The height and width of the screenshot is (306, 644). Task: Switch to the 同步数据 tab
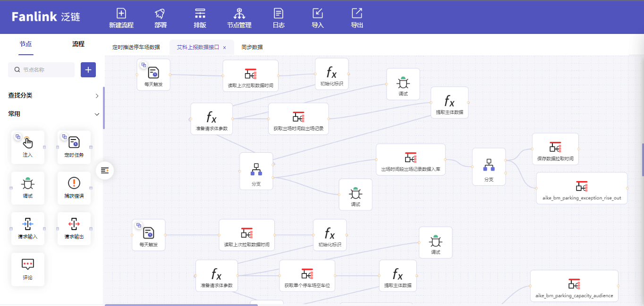tap(252, 47)
